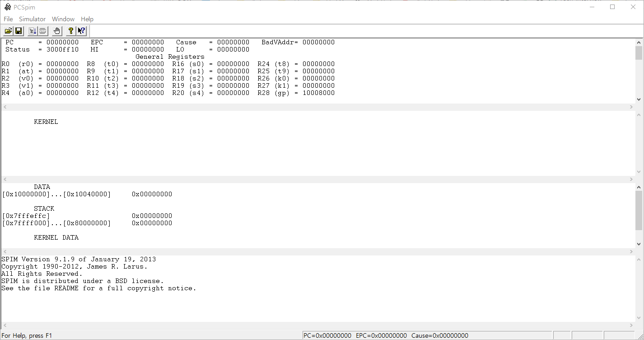Activate context help arrow-question icon

point(81,31)
